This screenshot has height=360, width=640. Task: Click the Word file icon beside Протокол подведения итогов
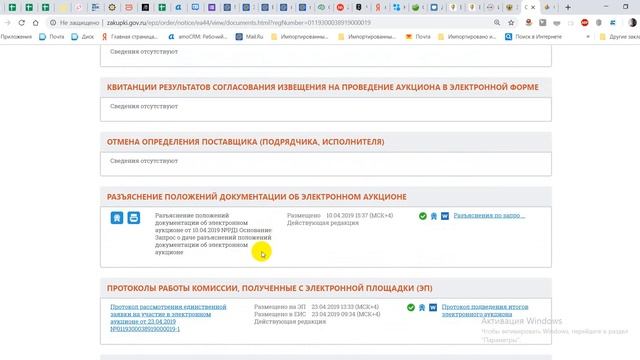[433, 307]
